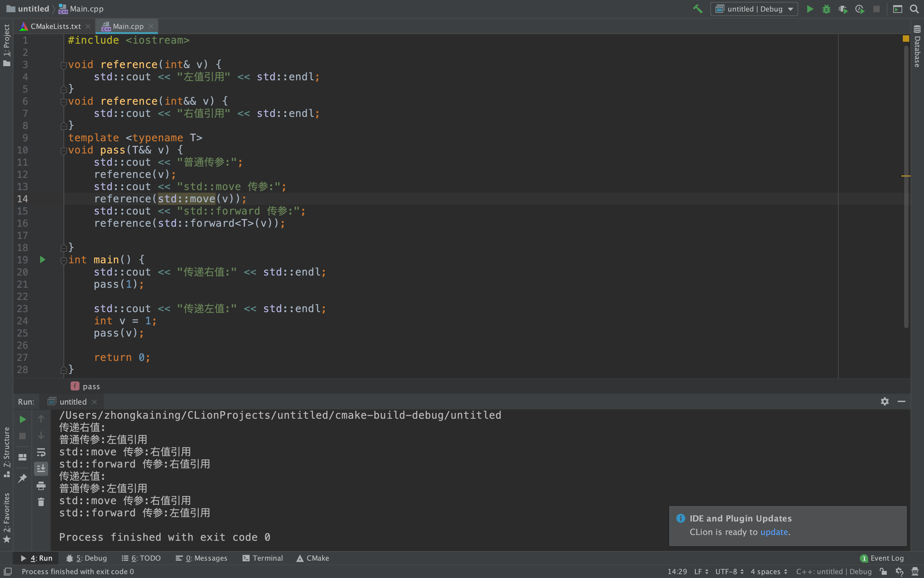Viewport: 924px width, 578px height.
Task: Pin the run tab with pin icon
Action: coord(22,478)
